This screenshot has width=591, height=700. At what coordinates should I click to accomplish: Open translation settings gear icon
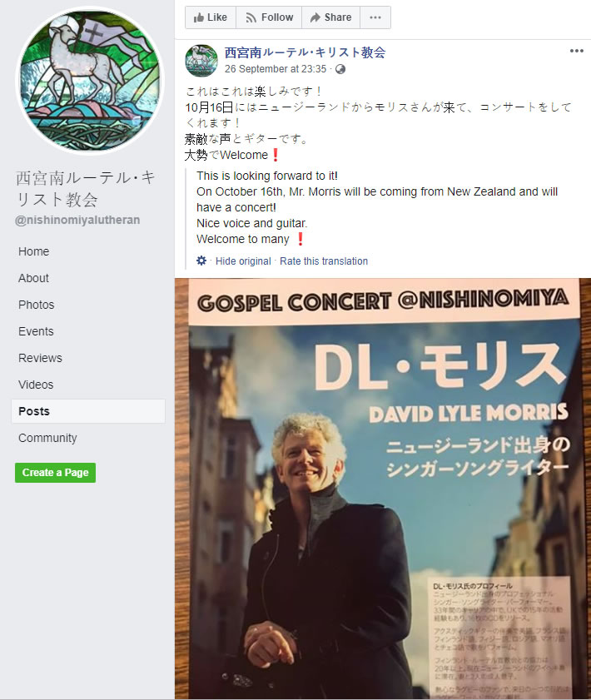[201, 261]
